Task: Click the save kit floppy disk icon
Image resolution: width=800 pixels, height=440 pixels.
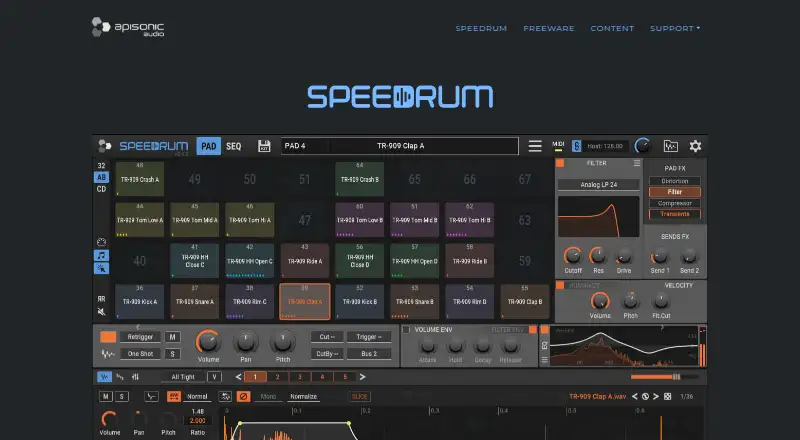Action: click(x=264, y=146)
